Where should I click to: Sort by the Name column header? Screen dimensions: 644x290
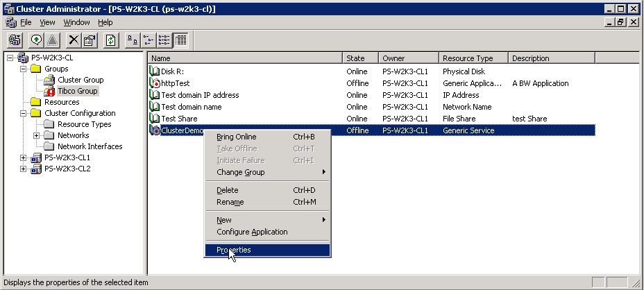245,58
